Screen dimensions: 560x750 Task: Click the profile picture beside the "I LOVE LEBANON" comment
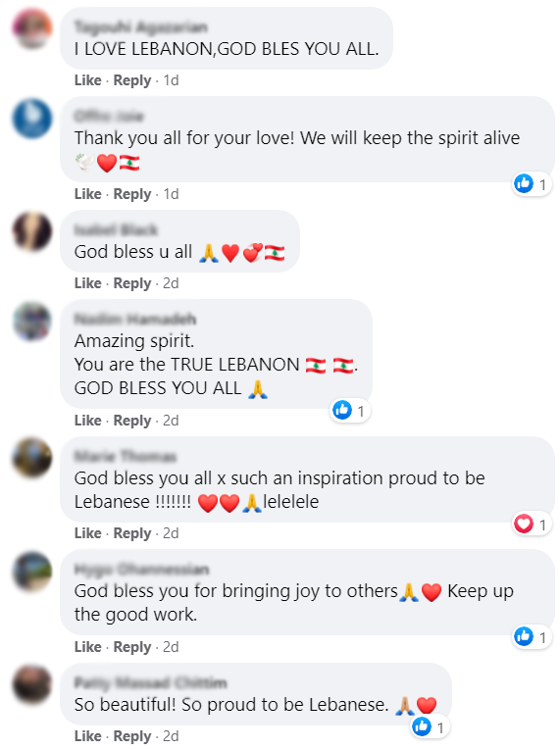point(32,28)
